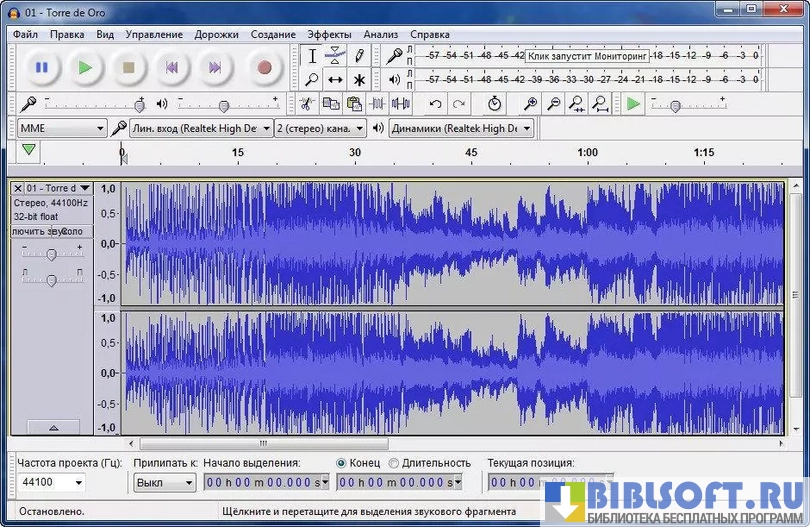
Task: Open the Дорожки menu
Action: 216,34
